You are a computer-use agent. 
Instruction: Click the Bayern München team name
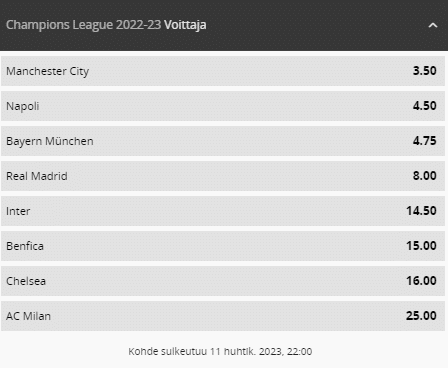[x=50, y=141]
